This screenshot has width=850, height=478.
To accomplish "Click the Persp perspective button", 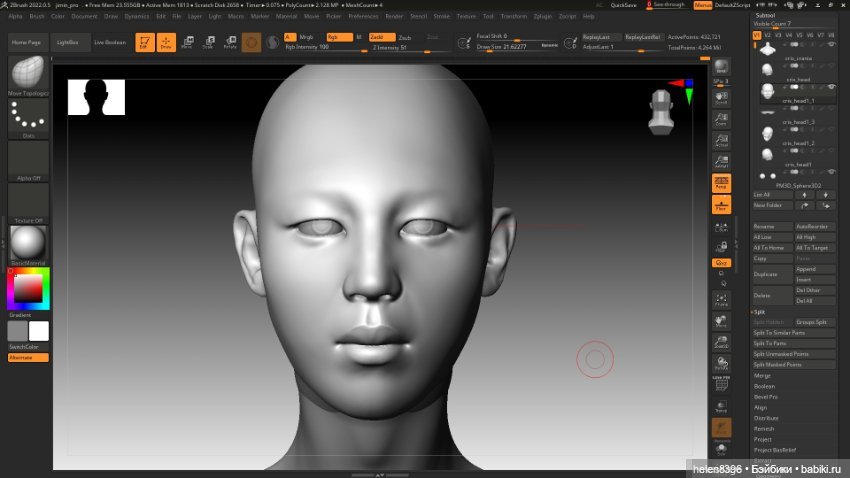I will [x=721, y=183].
